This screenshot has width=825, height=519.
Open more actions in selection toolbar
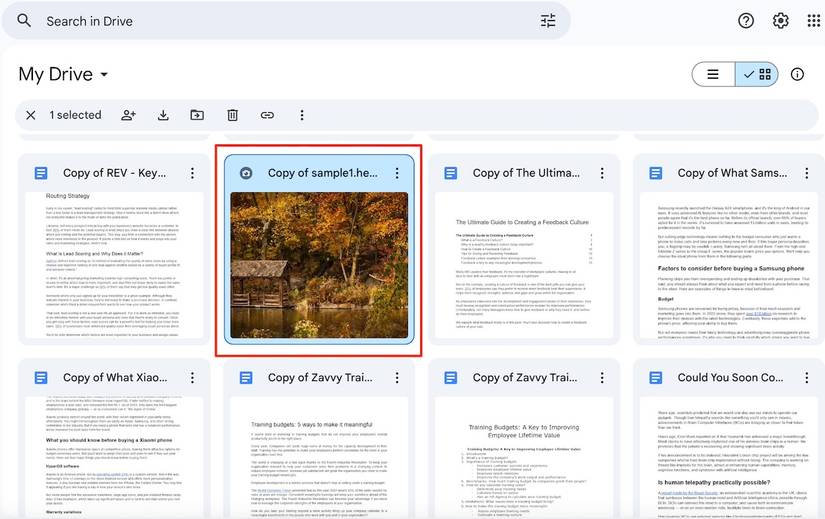tap(301, 115)
